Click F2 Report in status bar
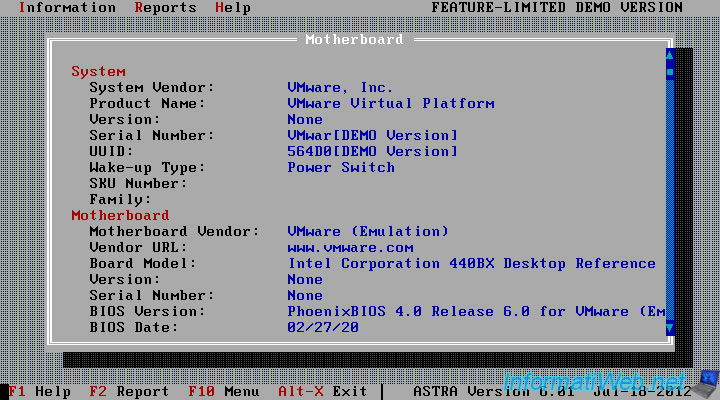The height and width of the screenshot is (400, 720). [x=129, y=391]
